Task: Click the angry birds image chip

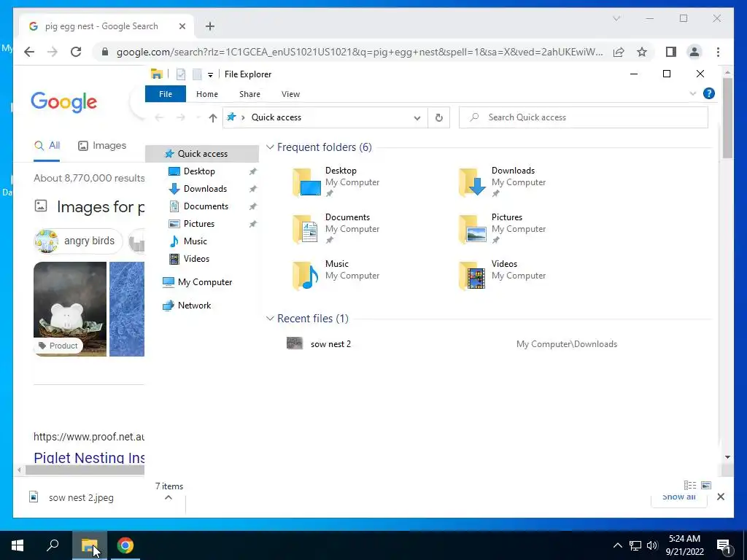Action: (x=77, y=241)
